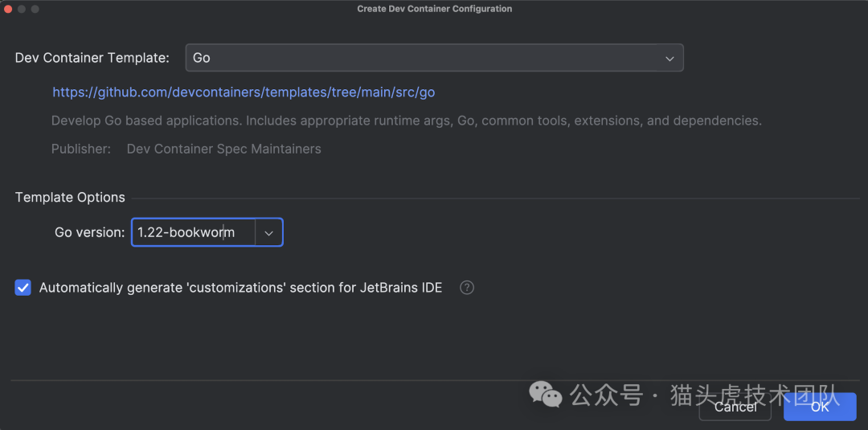Click the 'Develop Go based applications' description text
This screenshot has height=430, width=868.
click(x=406, y=121)
